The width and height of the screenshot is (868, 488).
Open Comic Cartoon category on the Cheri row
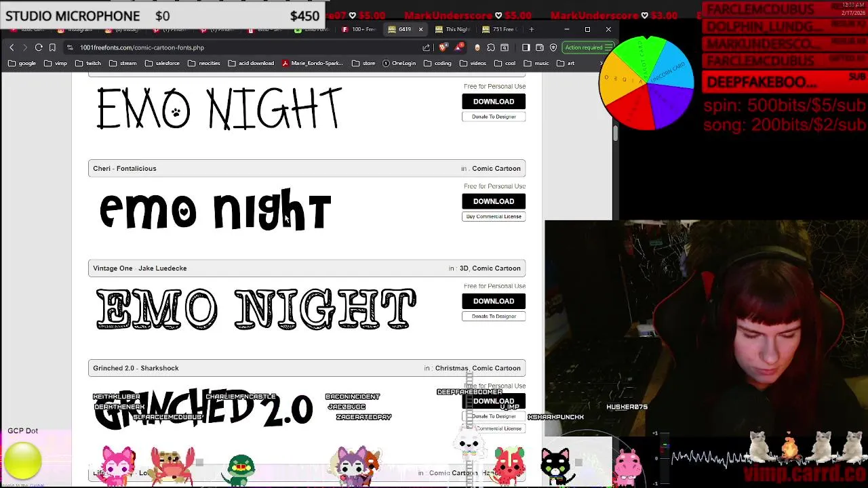pos(496,169)
